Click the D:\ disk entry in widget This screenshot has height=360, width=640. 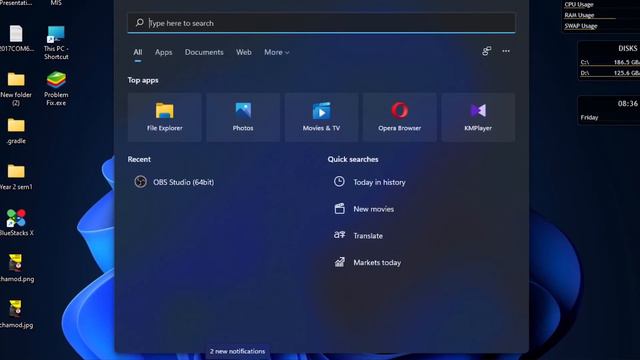610,73
